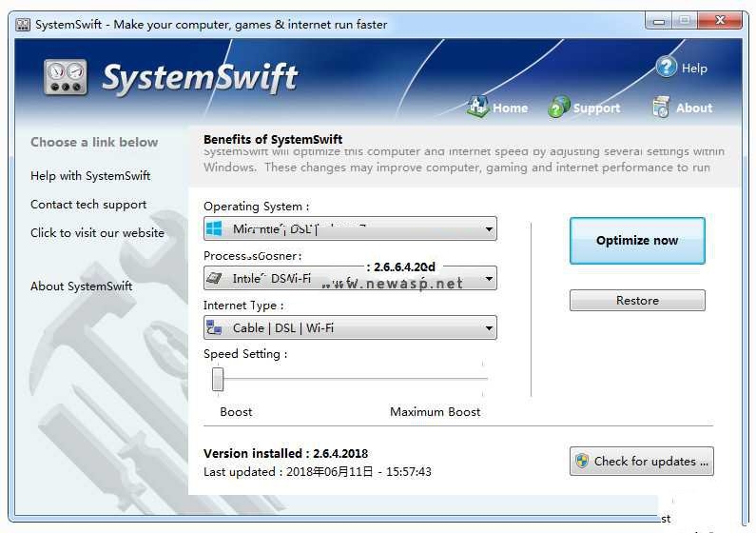Close the SystemSwift window

(720, 20)
